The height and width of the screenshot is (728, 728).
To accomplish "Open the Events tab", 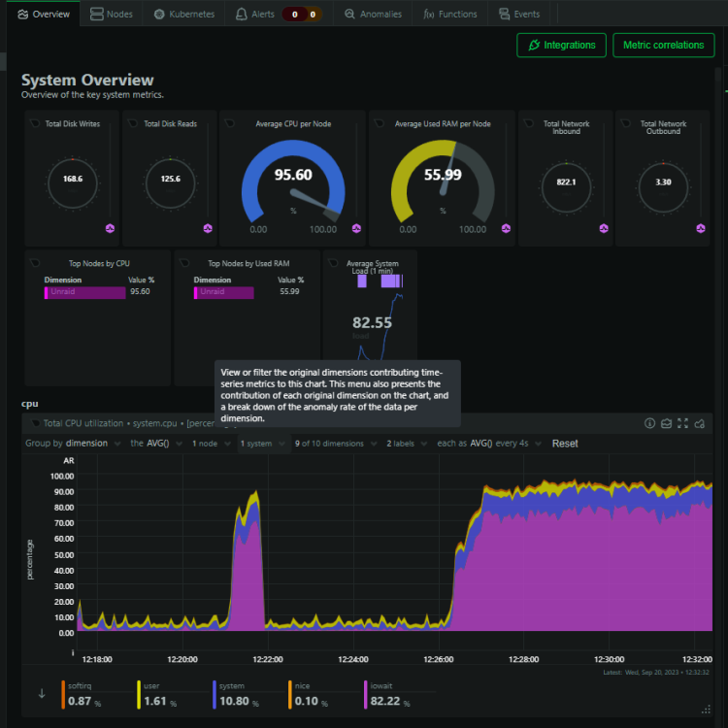I will (519, 14).
